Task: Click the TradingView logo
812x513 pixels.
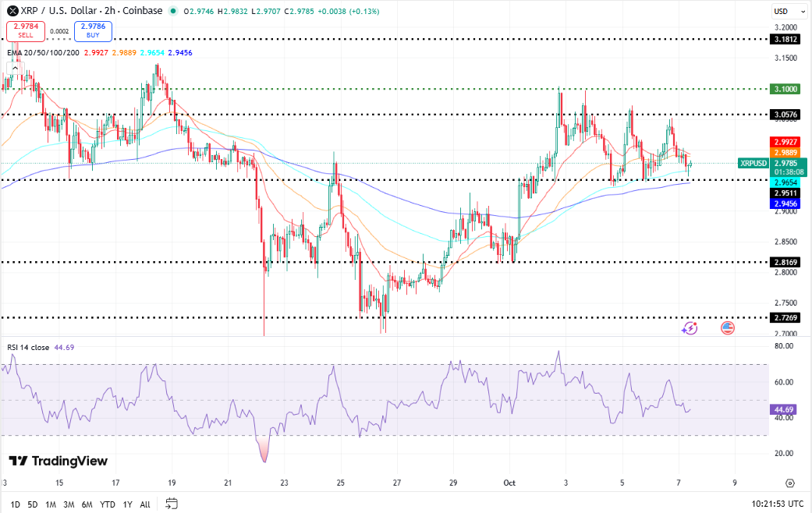Action: tap(59, 461)
